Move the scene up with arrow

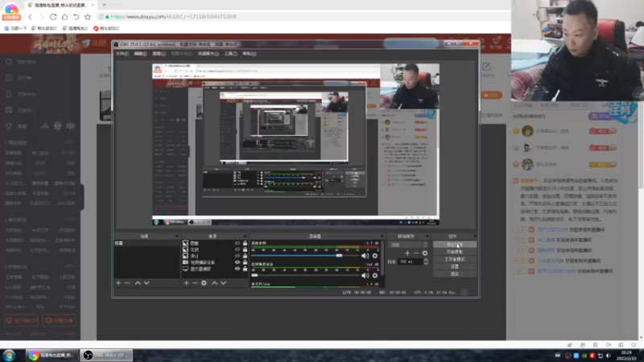[138, 283]
